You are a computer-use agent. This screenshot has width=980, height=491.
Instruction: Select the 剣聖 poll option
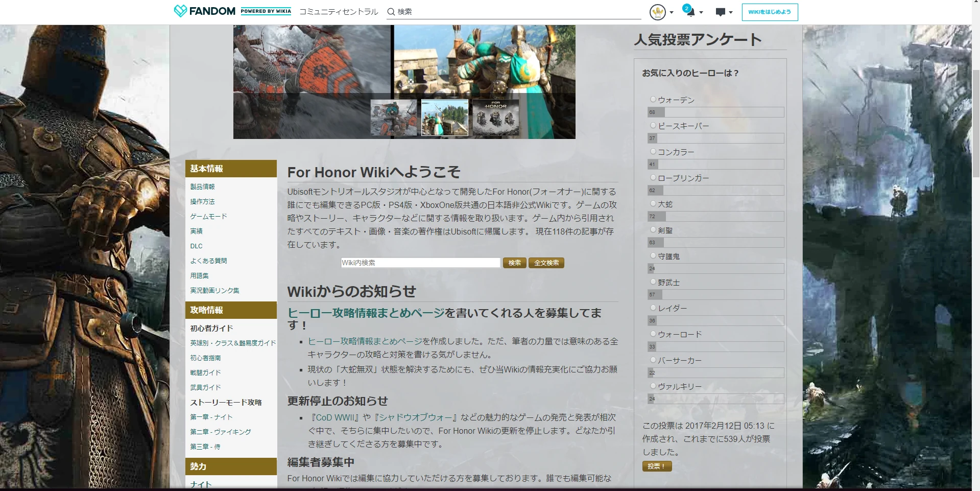click(653, 230)
